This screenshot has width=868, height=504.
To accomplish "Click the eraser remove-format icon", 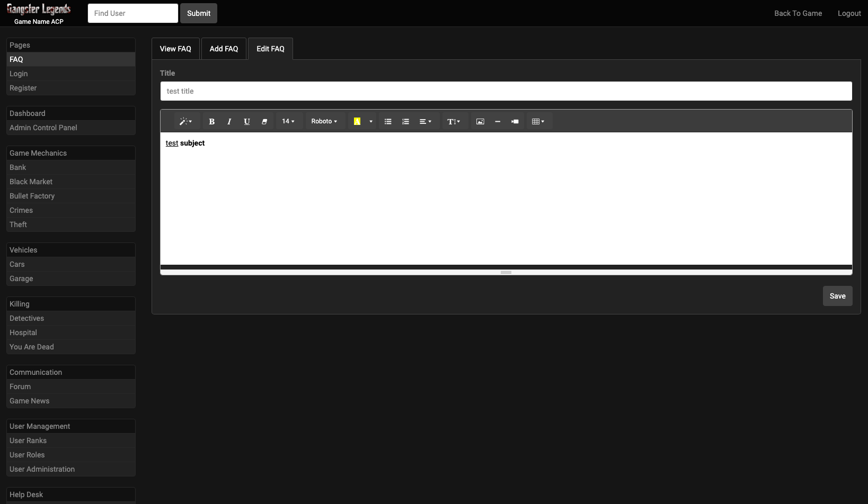I will point(264,121).
